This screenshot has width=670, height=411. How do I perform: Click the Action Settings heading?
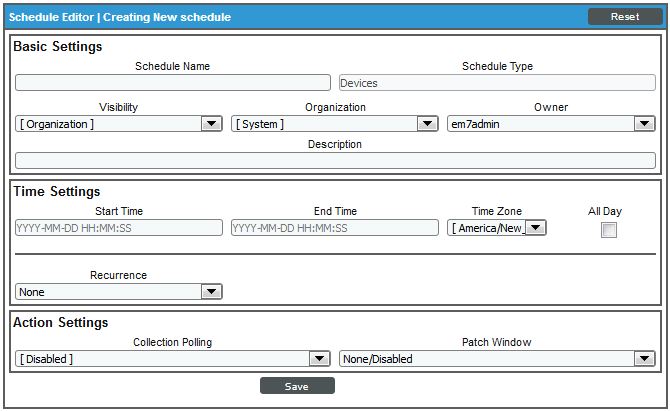pos(60,322)
